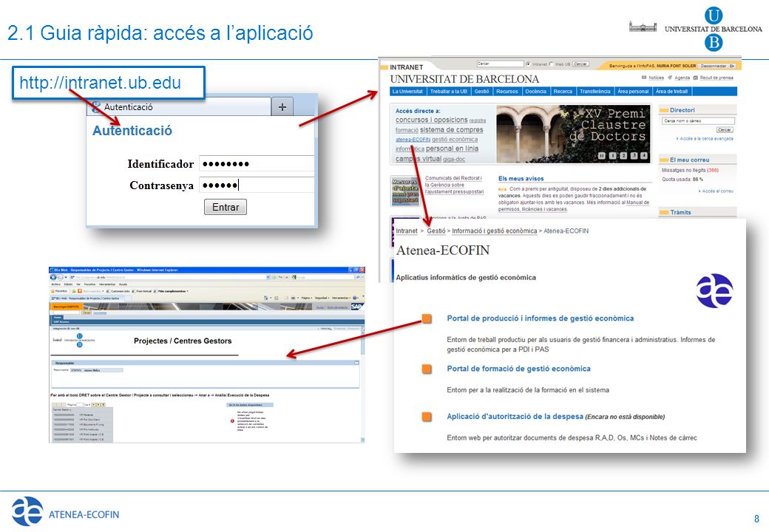This screenshot has height=532, width=769.
Task: Open Aplicació d'autorització de la despesa link
Action: pos(515,417)
